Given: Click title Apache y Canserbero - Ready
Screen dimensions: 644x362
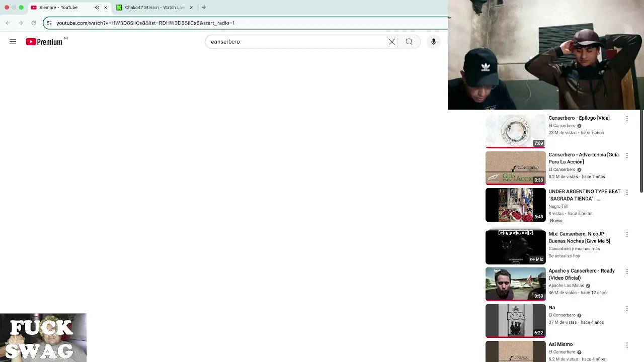Looking at the screenshot, I should click(582, 274).
